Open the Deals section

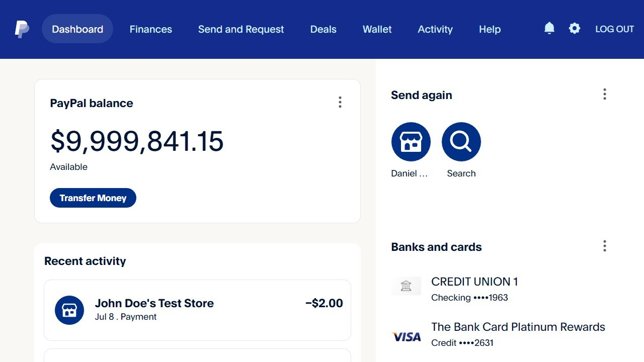pyautogui.click(x=323, y=29)
